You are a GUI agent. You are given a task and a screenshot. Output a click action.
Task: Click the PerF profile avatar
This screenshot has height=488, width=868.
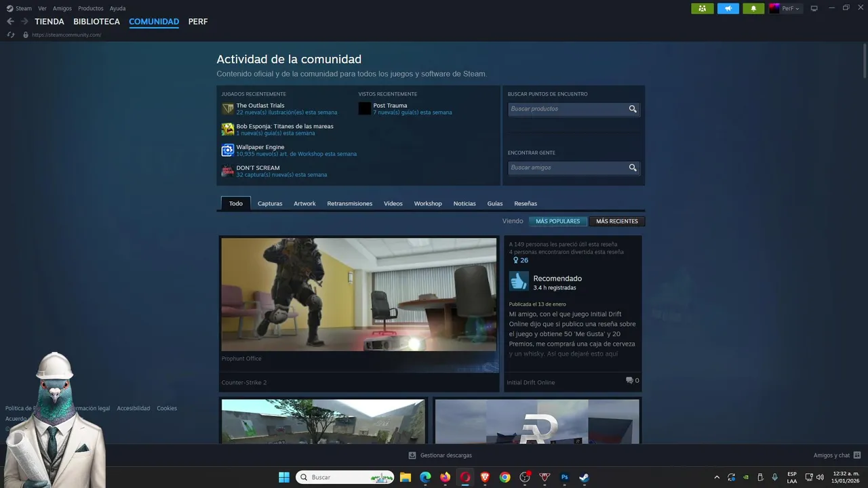tap(774, 8)
